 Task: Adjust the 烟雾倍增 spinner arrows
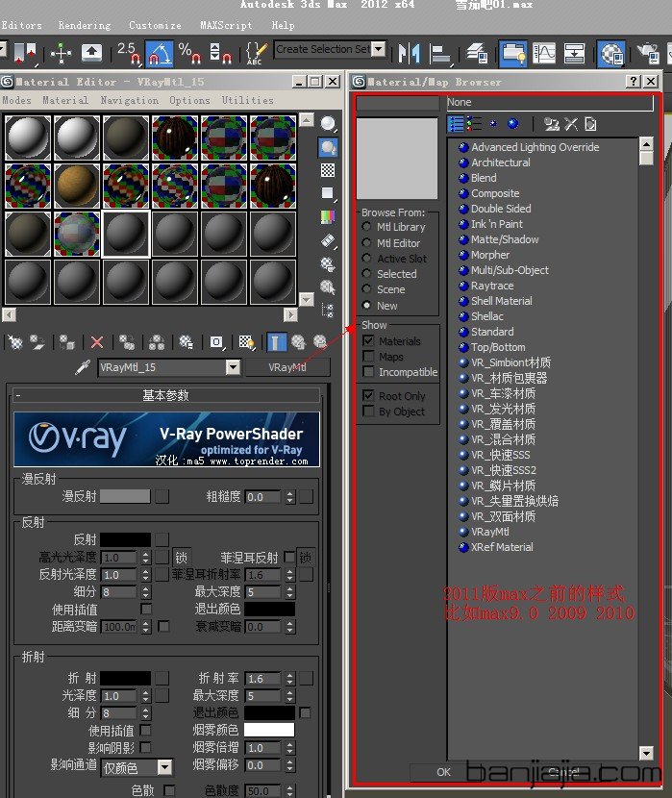[x=290, y=748]
